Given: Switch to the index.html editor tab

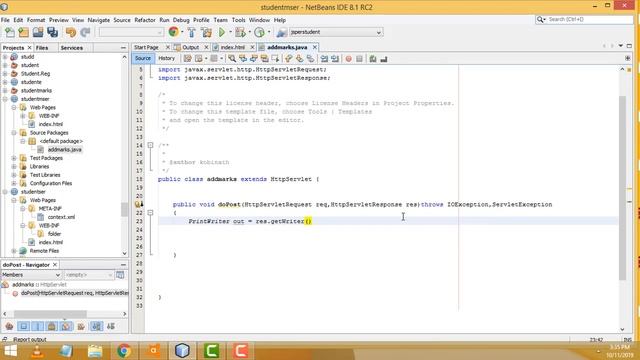Looking at the screenshot, I should click(x=233, y=47).
